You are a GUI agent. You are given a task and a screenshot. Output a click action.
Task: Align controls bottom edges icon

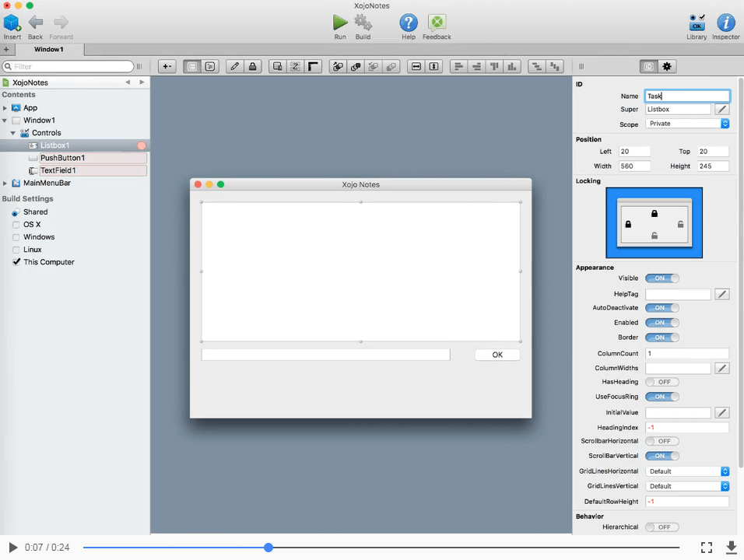(512, 66)
